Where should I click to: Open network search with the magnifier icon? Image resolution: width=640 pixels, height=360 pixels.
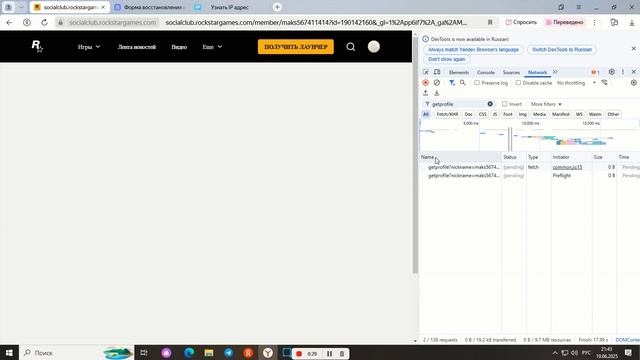point(462,83)
